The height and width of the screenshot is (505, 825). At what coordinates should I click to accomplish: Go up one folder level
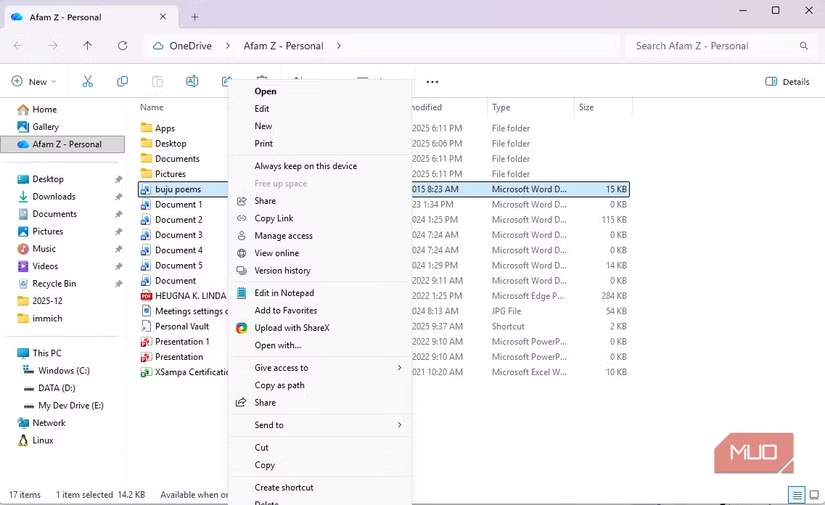88,46
